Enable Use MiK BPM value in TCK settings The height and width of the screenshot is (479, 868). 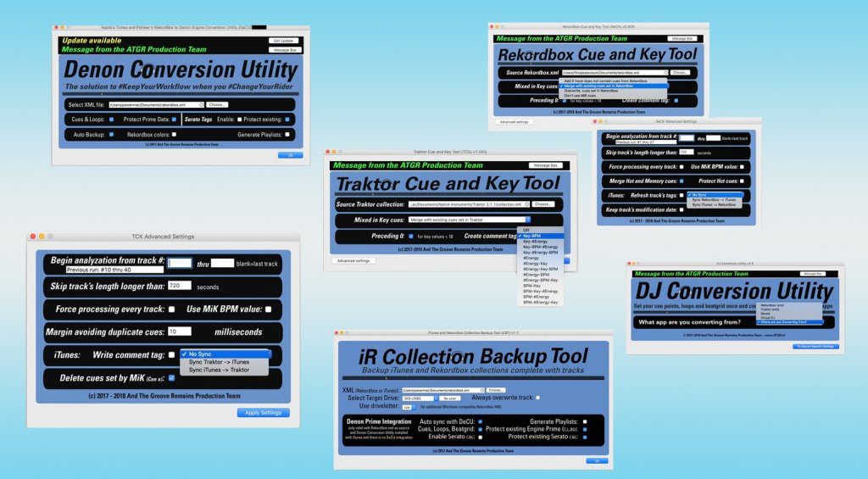click(269, 309)
